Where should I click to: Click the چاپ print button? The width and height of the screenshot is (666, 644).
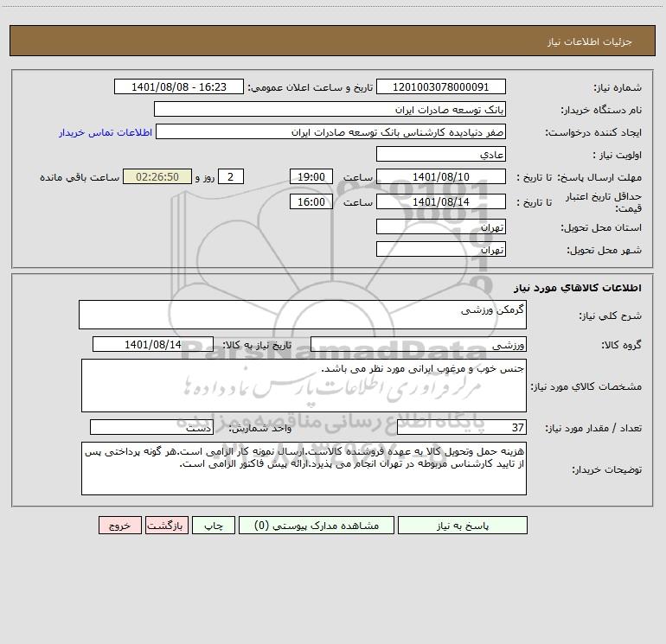214,525
